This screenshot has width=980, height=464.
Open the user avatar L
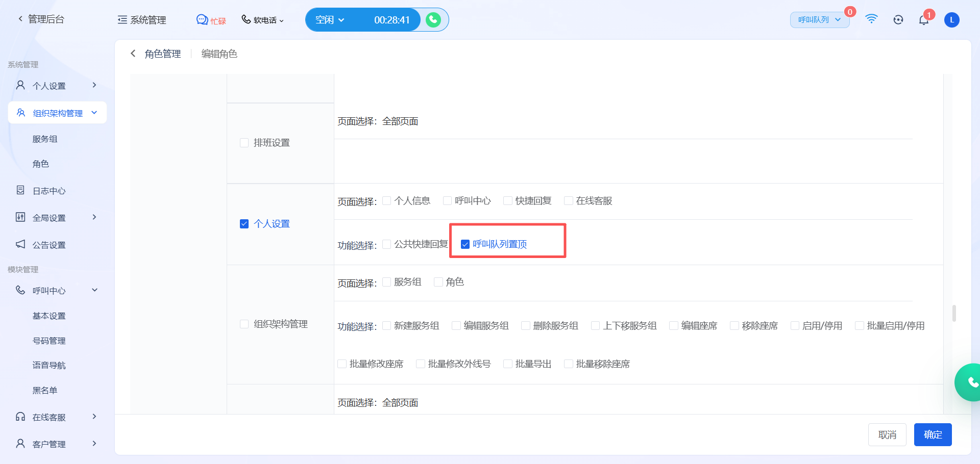(x=951, y=20)
